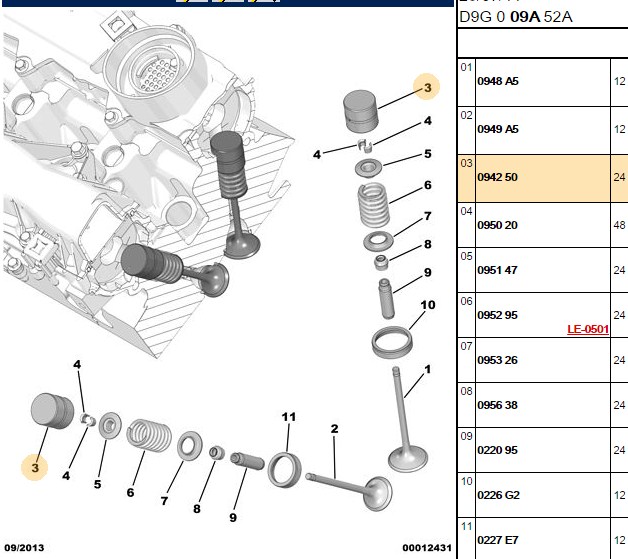Viewport: 628px width, 559px height.
Task: Click callout 9 under the horizontal valve guide
Action: pos(233,518)
